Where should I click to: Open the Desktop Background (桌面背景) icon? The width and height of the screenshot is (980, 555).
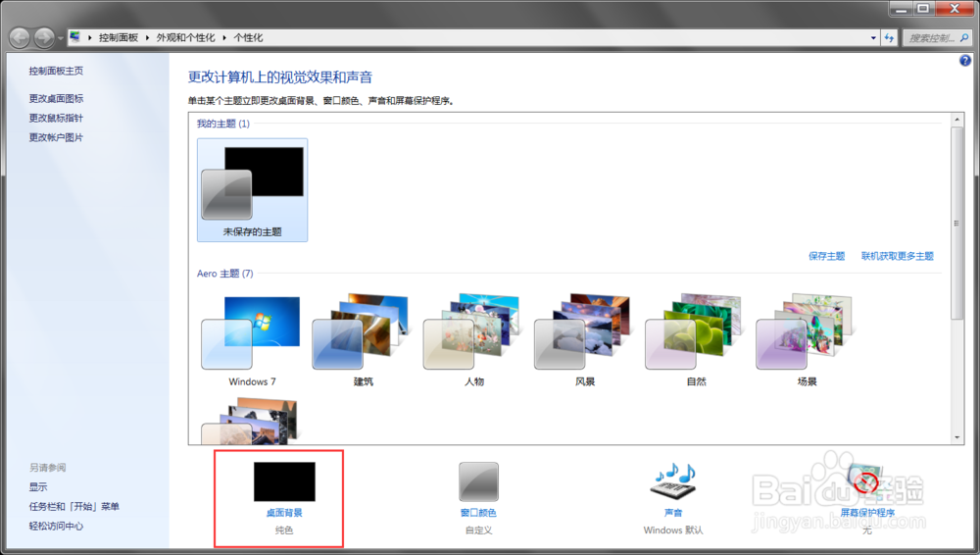coord(284,481)
